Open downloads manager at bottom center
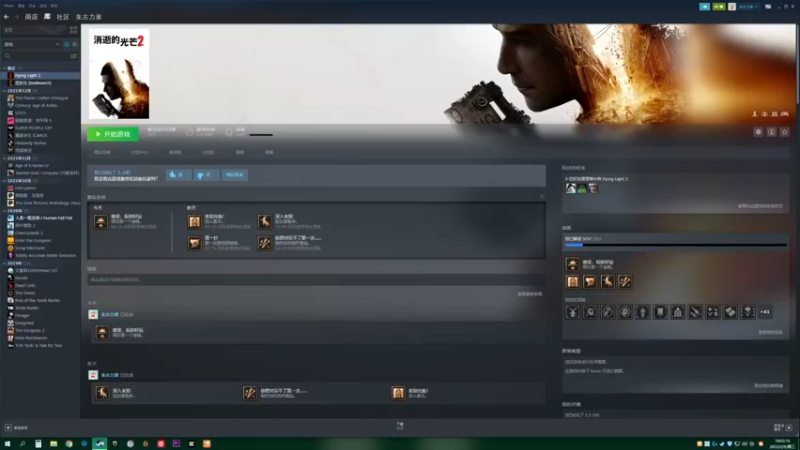Screen dimensions: 800x450 coord(400,426)
